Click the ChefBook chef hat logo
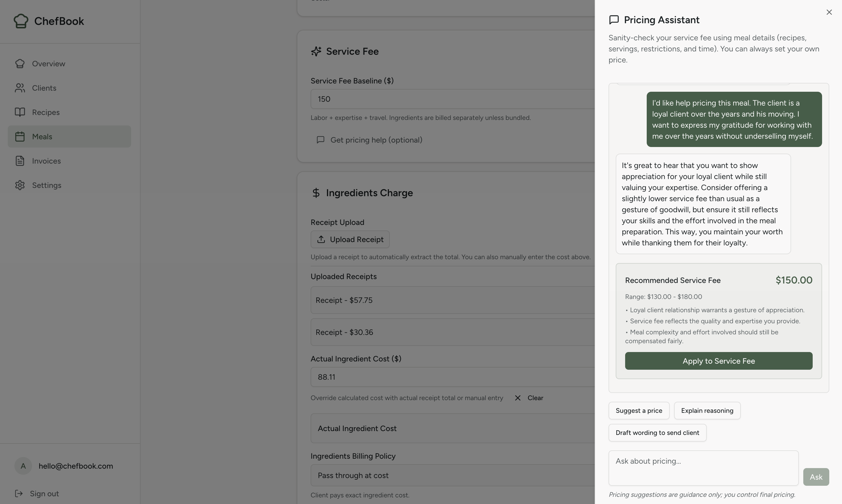 (20, 21)
